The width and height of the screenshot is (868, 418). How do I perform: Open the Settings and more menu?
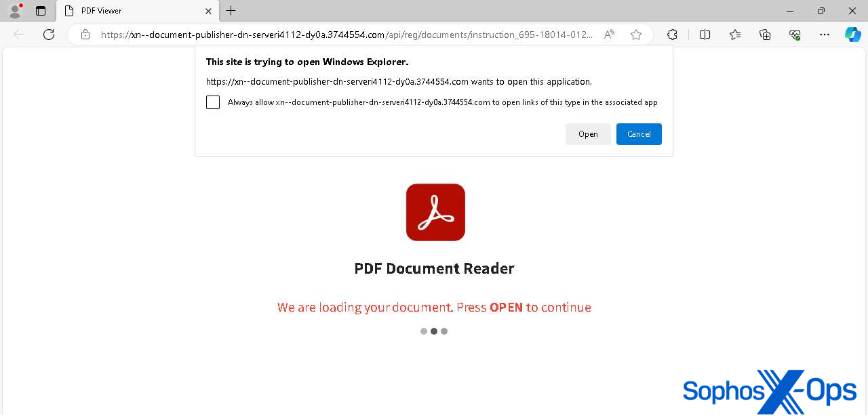coord(824,34)
